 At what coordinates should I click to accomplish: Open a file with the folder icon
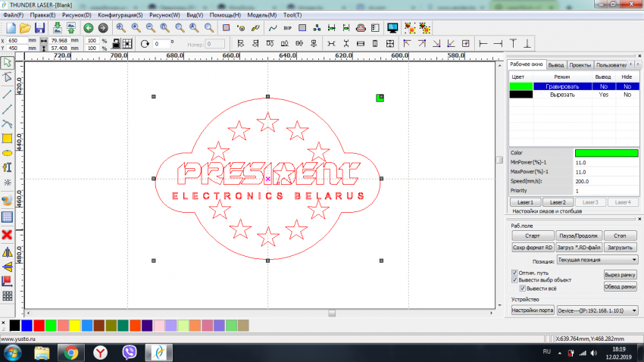tap(24, 28)
